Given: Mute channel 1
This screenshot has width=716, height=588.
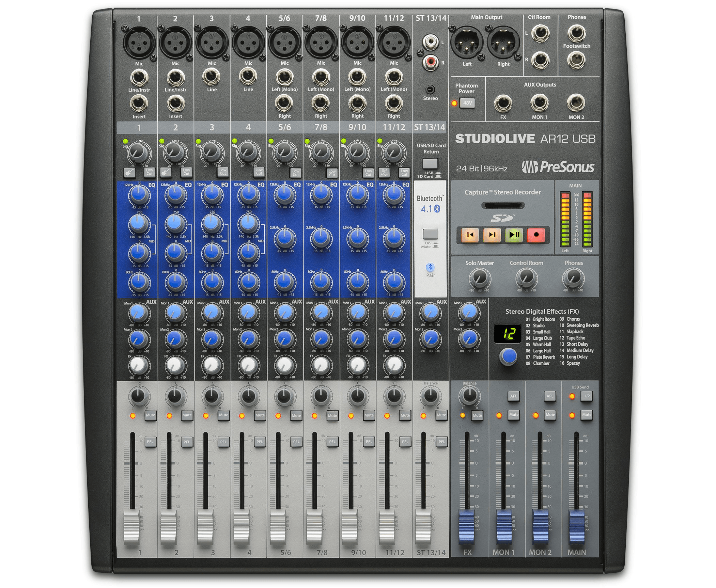Looking at the screenshot, I should click(150, 415).
